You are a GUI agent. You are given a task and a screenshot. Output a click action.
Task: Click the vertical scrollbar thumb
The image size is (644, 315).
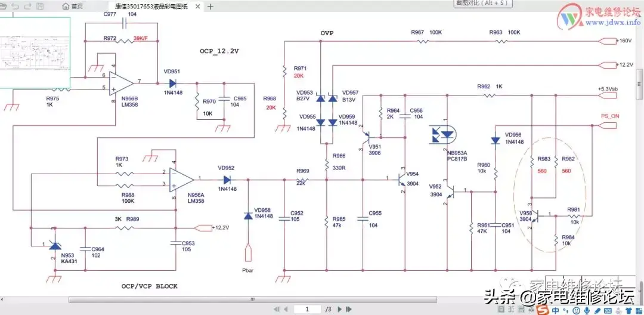coord(640,84)
